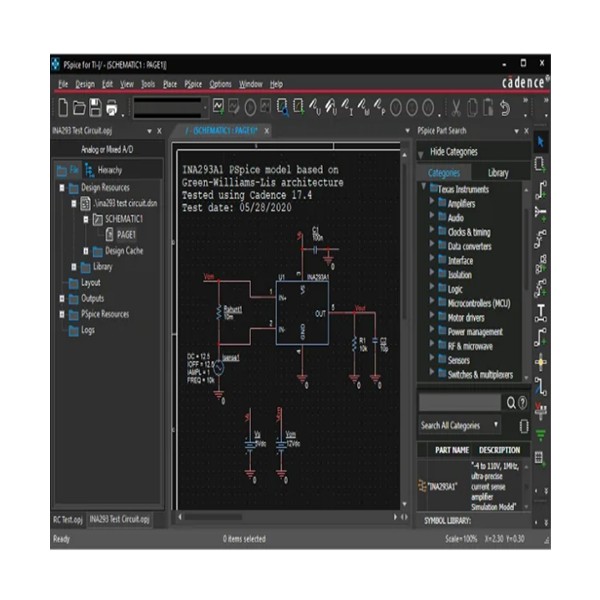
Task: Select the Voltage Differential marker probe
Action: (331, 107)
